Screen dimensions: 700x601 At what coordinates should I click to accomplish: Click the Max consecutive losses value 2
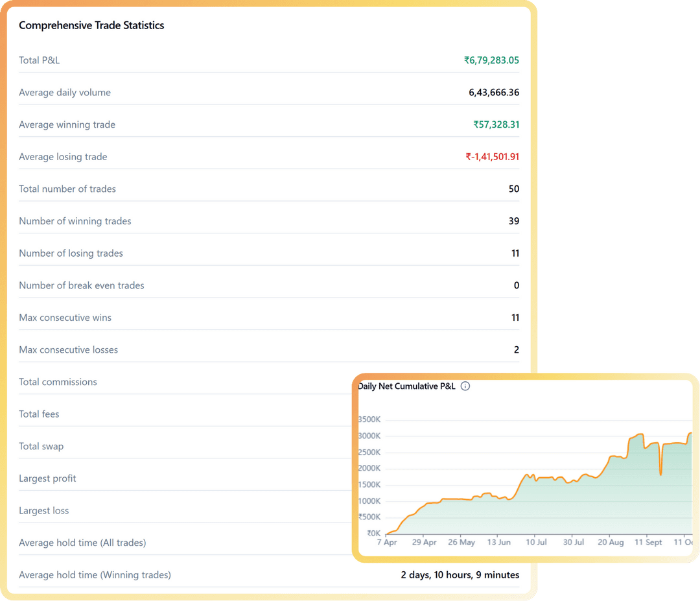517,350
